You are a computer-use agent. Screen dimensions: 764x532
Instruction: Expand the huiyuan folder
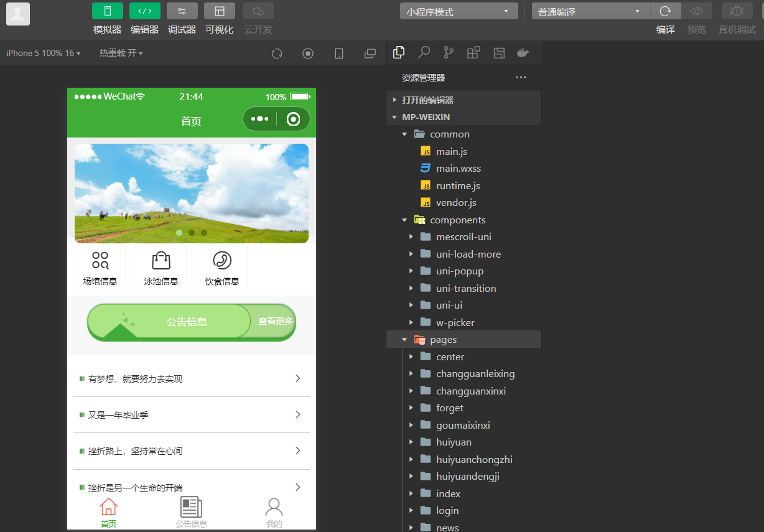coord(464,442)
